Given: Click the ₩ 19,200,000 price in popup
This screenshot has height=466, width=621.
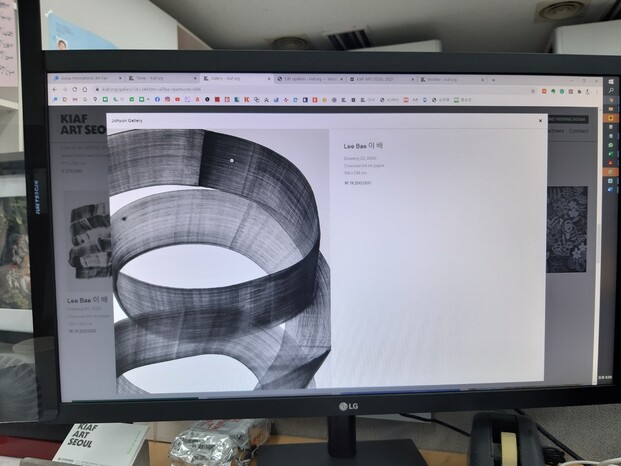Looking at the screenshot, I should pos(358,183).
